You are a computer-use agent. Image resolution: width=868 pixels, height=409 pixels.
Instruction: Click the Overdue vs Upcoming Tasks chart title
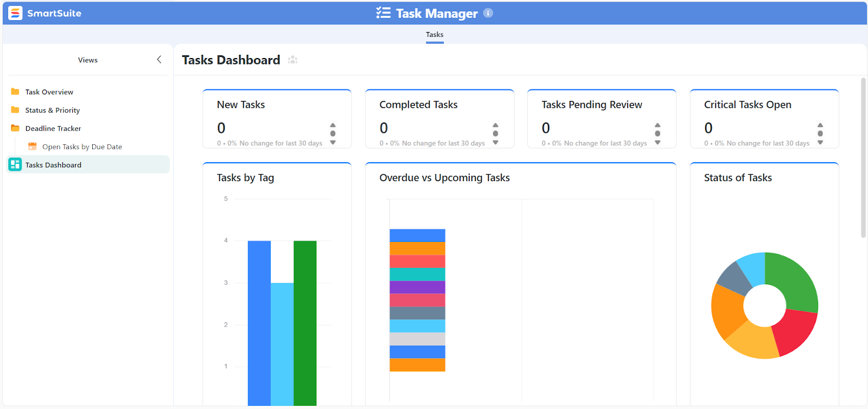(444, 178)
